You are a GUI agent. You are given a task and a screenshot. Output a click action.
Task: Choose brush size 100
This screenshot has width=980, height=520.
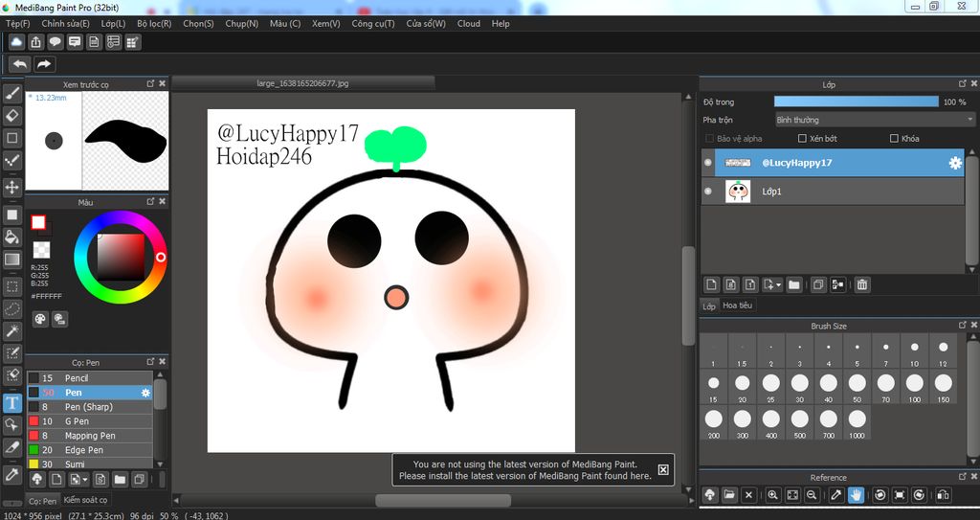point(914,387)
